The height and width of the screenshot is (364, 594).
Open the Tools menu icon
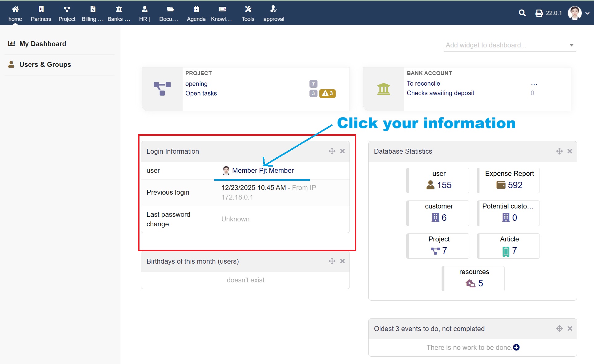pos(248,9)
